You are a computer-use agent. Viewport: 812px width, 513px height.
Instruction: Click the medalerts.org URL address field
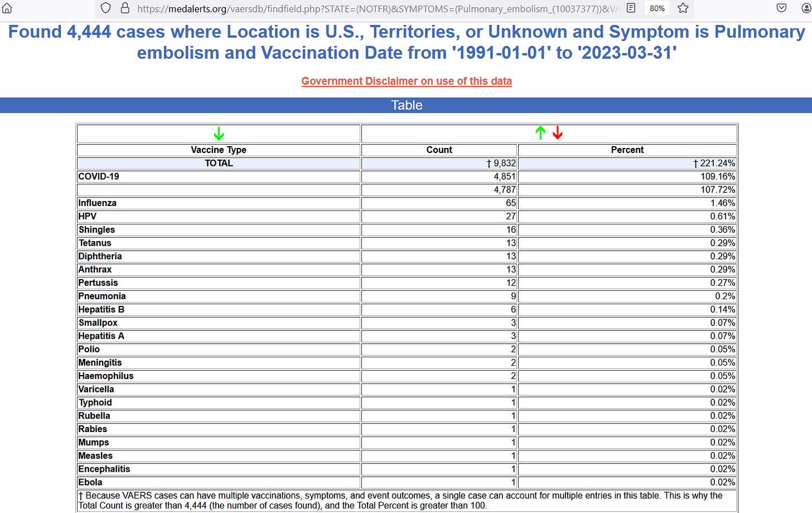click(x=378, y=8)
